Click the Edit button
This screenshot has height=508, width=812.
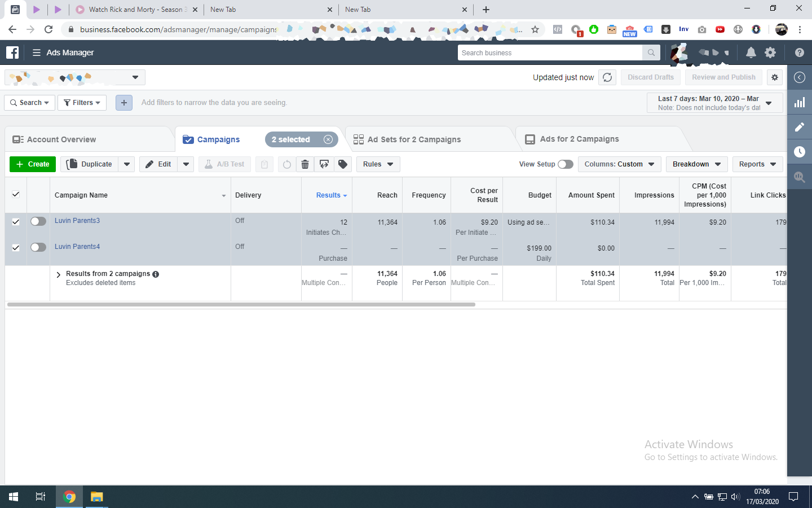click(158, 164)
